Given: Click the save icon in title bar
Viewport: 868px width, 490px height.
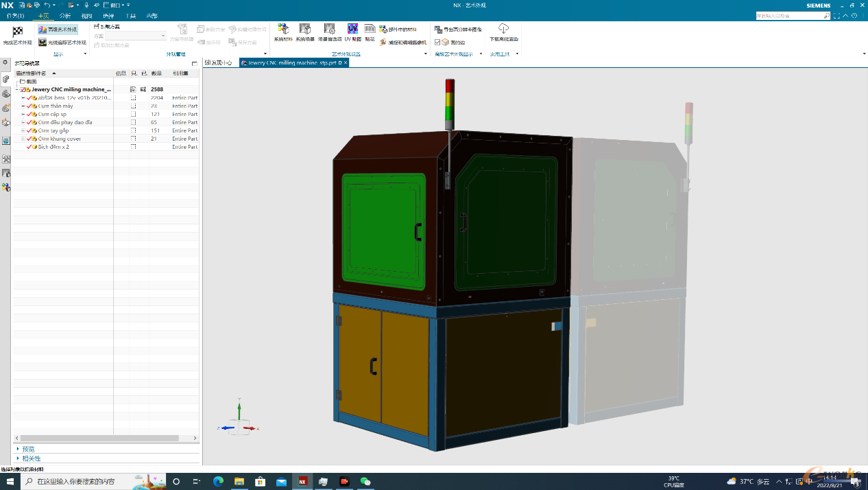Looking at the screenshot, I should (x=22, y=5).
